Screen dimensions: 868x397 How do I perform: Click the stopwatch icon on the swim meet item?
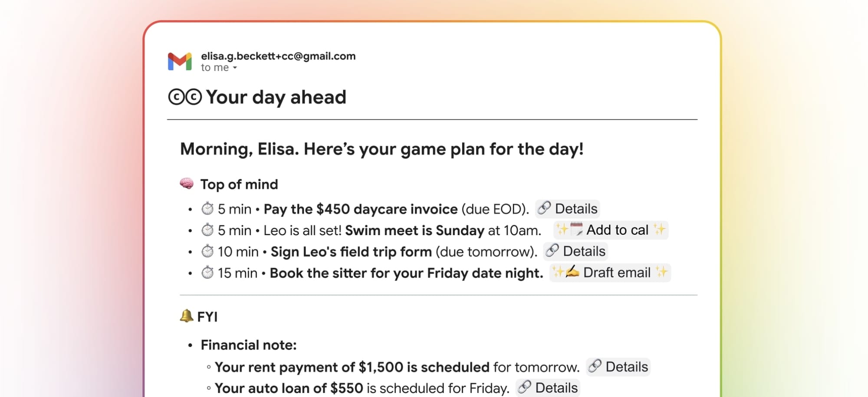[x=207, y=230]
